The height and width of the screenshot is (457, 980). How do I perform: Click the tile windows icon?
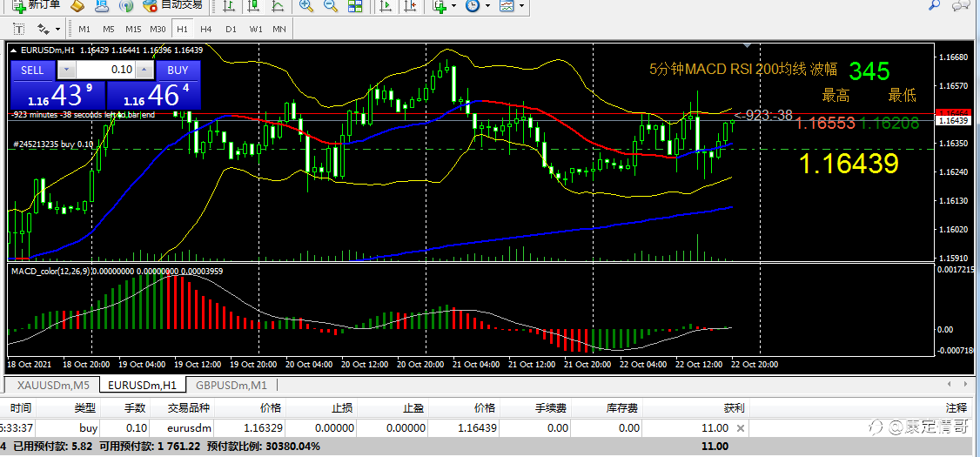pos(355,5)
